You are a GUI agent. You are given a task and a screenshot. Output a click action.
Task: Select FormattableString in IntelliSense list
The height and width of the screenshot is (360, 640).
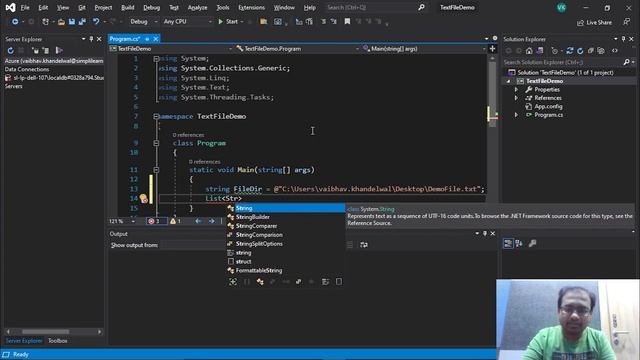point(285,270)
